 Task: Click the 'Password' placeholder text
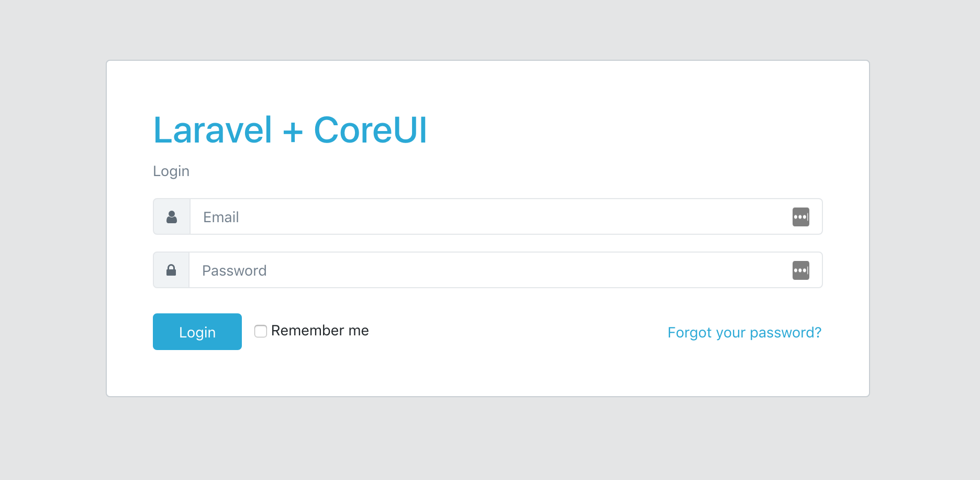[x=235, y=271]
